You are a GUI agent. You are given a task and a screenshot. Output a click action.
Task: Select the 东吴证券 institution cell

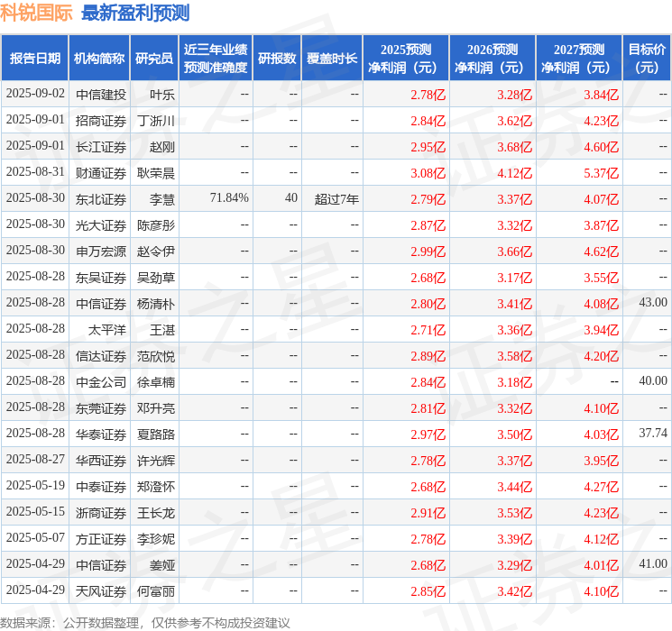[101, 278]
